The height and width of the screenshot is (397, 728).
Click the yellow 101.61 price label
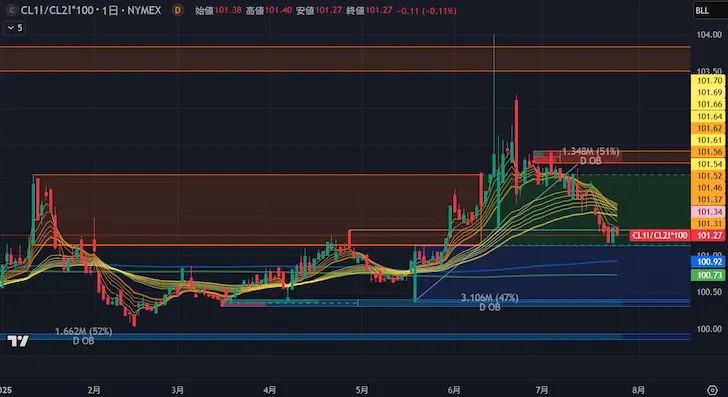click(708, 140)
